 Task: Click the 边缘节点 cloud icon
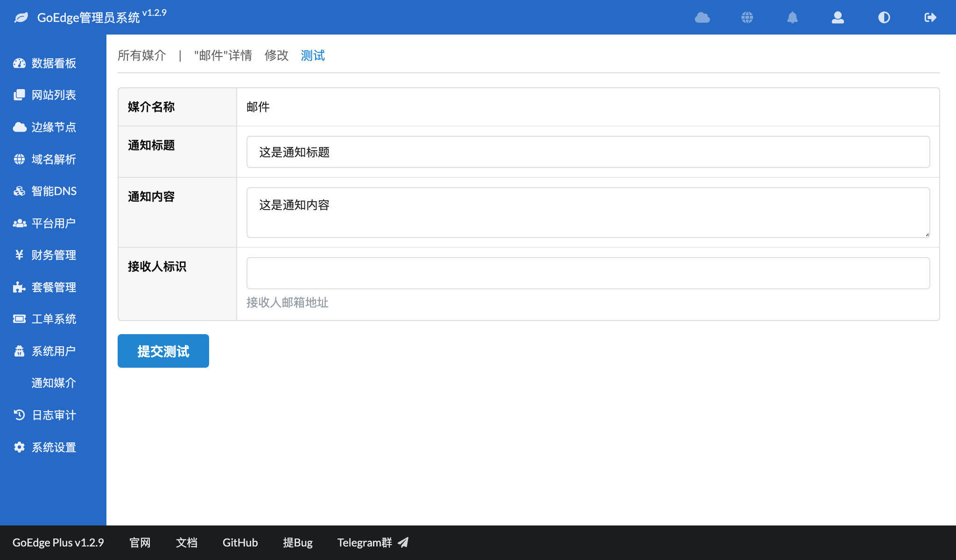[x=19, y=127]
